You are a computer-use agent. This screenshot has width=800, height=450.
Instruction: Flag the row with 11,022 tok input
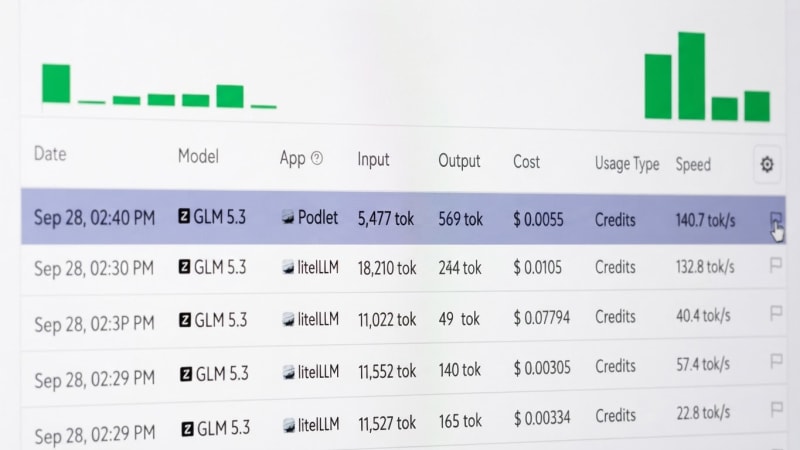coord(776,313)
